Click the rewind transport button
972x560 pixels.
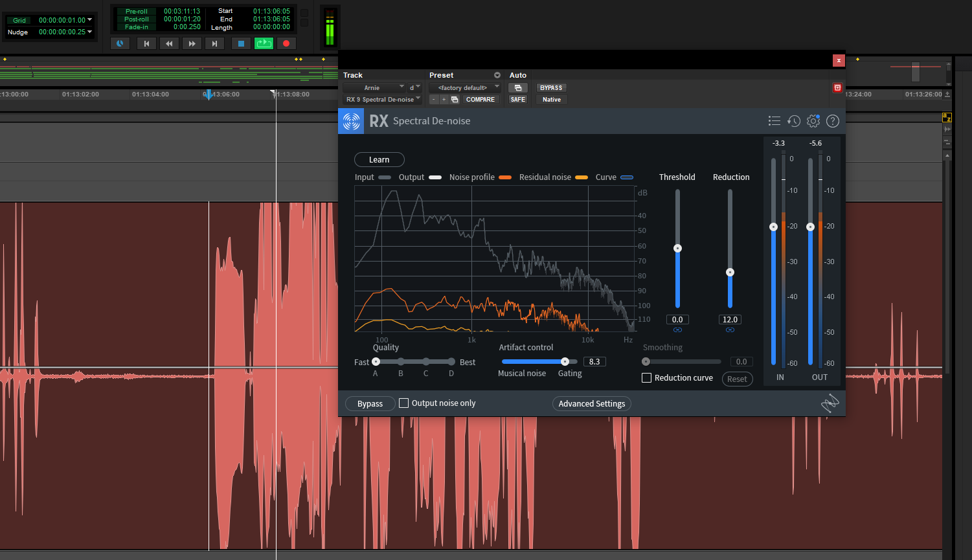tap(169, 43)
